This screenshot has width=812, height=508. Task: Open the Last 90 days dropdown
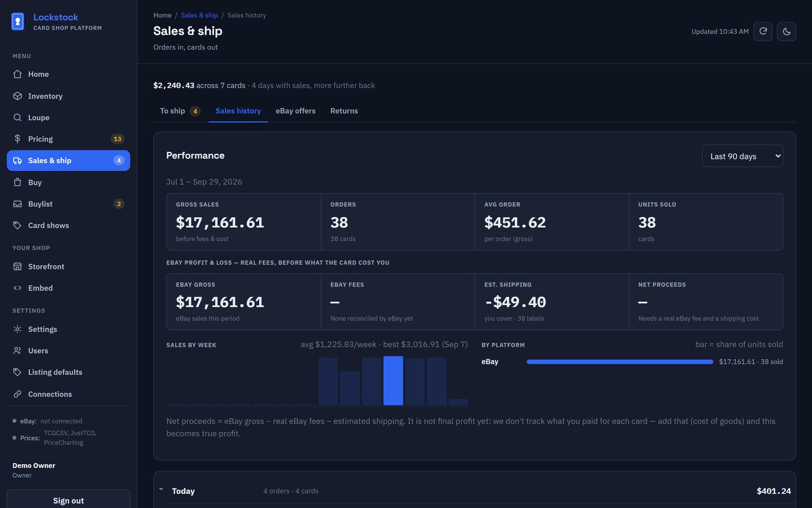742,156
